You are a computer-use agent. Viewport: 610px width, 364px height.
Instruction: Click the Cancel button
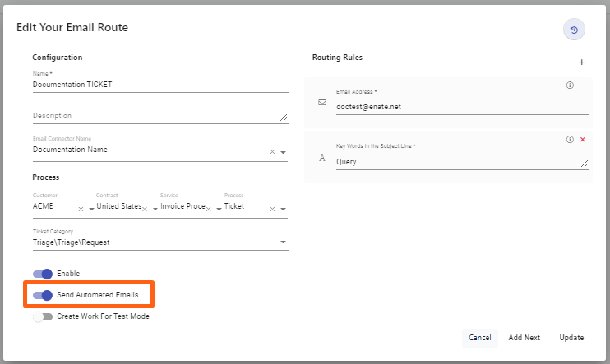[479, 338]
